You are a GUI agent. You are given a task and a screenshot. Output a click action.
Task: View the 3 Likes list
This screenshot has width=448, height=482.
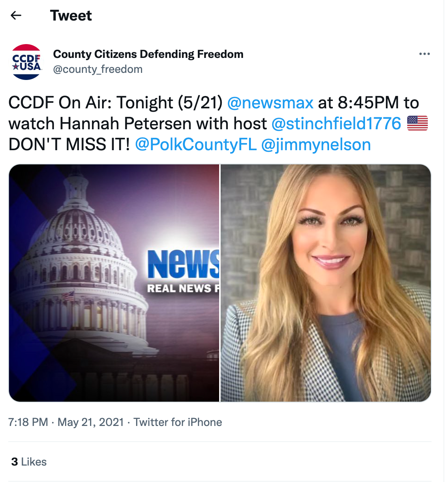29,462
